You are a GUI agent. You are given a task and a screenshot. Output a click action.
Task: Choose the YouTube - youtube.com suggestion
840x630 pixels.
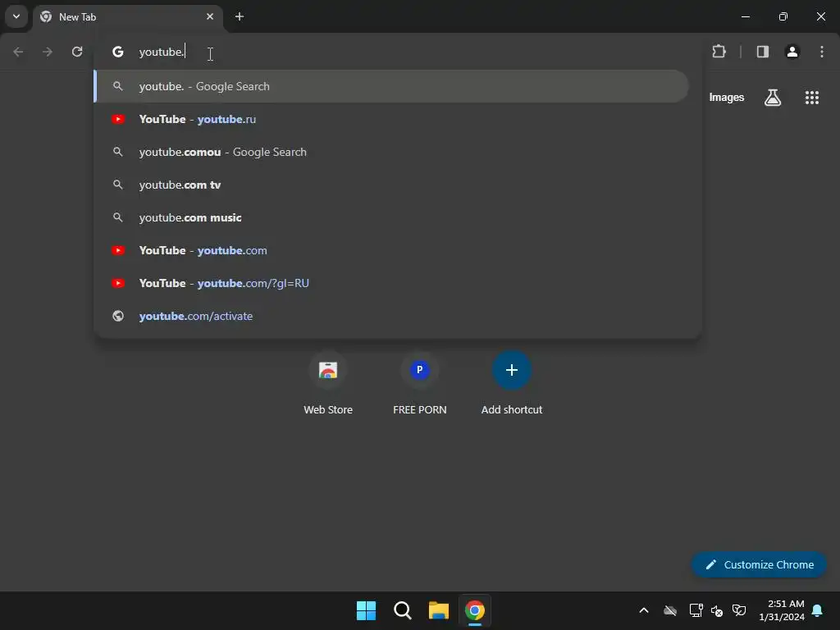point(391,250)
